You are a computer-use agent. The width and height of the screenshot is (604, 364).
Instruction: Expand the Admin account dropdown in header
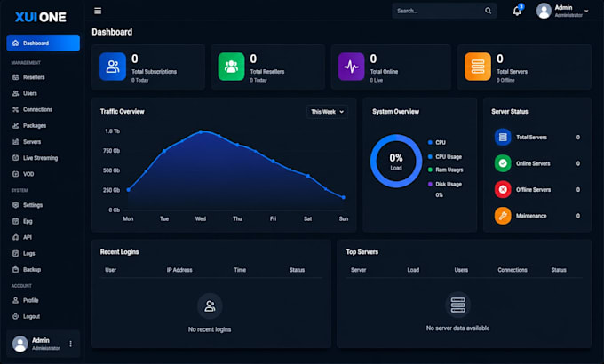[x=563, y=12]
